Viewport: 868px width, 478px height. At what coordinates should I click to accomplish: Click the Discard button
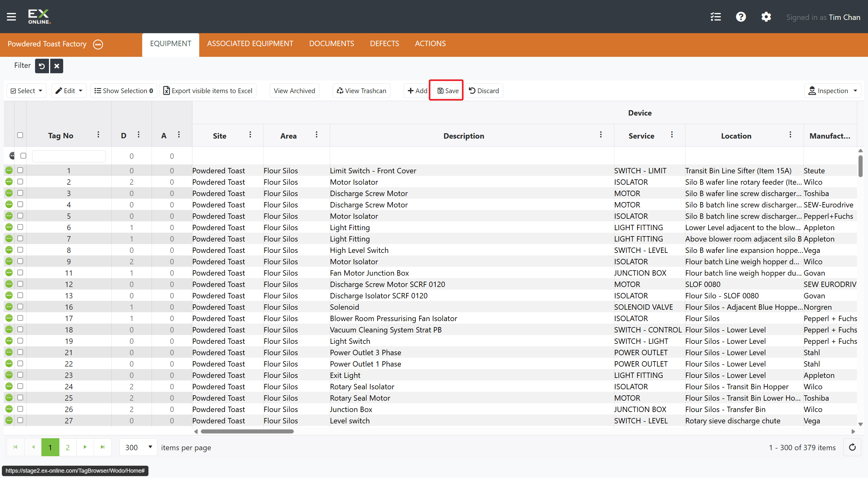pos(484,91)
